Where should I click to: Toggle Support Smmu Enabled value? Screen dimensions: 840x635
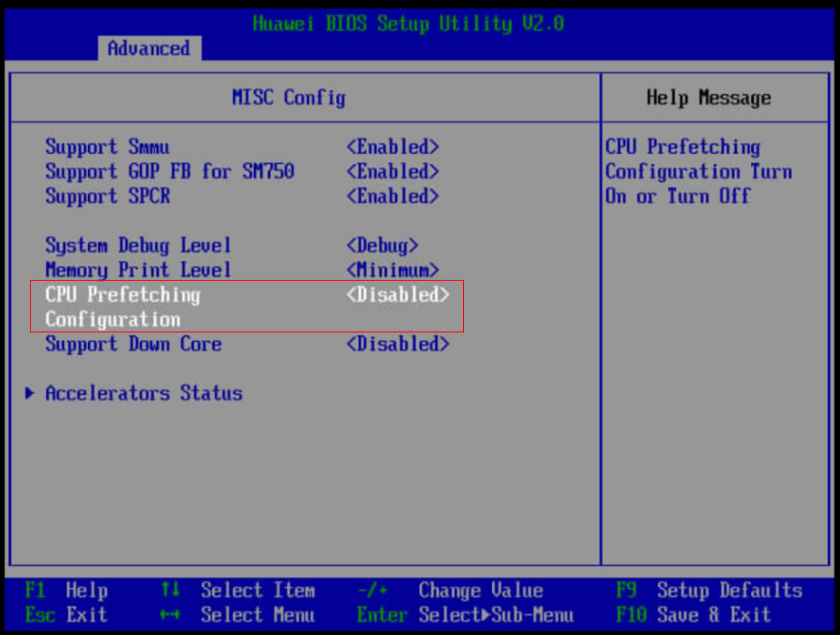(392, 147)
